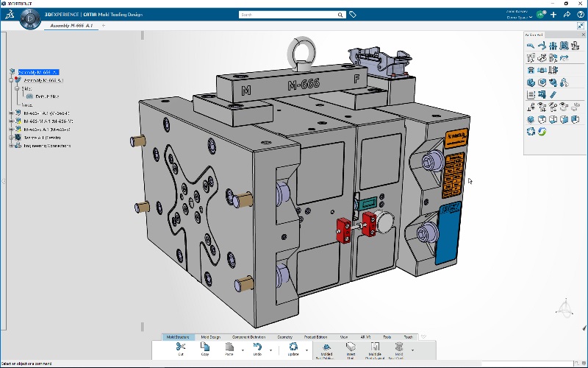Collapse the Slides node in the tree

click(x=16, y=88)
